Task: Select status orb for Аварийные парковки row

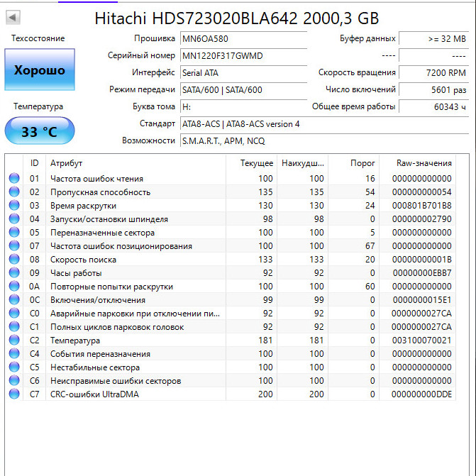Action: click(14, 313)
